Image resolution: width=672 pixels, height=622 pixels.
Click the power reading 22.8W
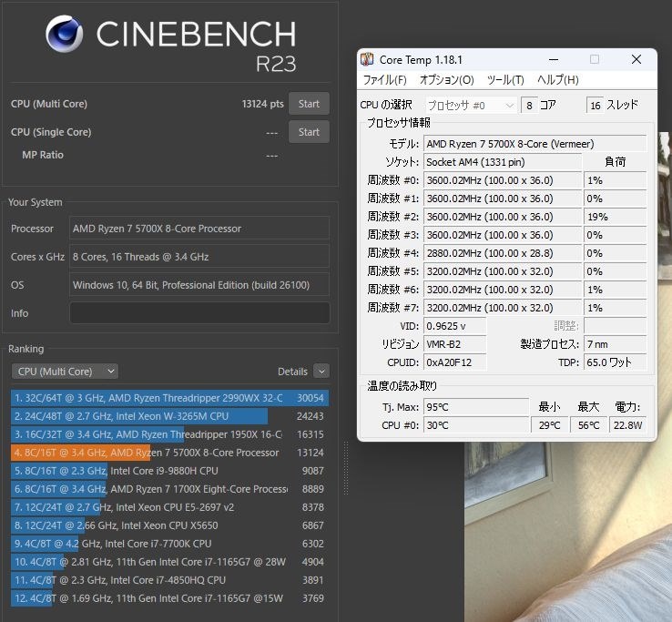tap(627, 425)
